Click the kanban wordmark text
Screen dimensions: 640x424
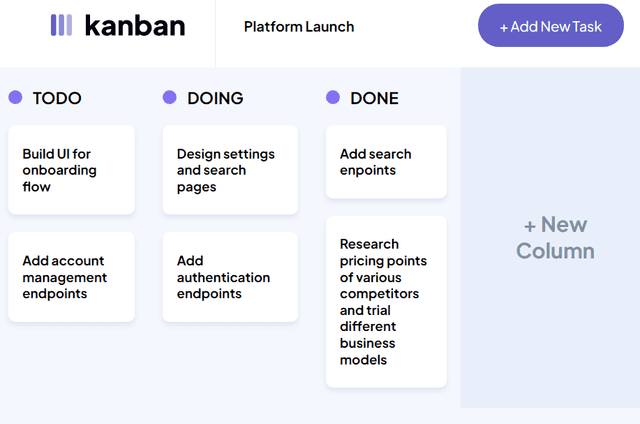pyautogui.click(x=135, y=26)
